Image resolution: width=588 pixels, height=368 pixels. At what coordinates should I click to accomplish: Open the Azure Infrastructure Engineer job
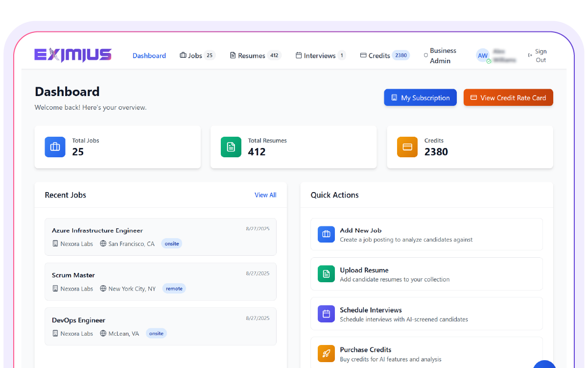click(97, 230)
